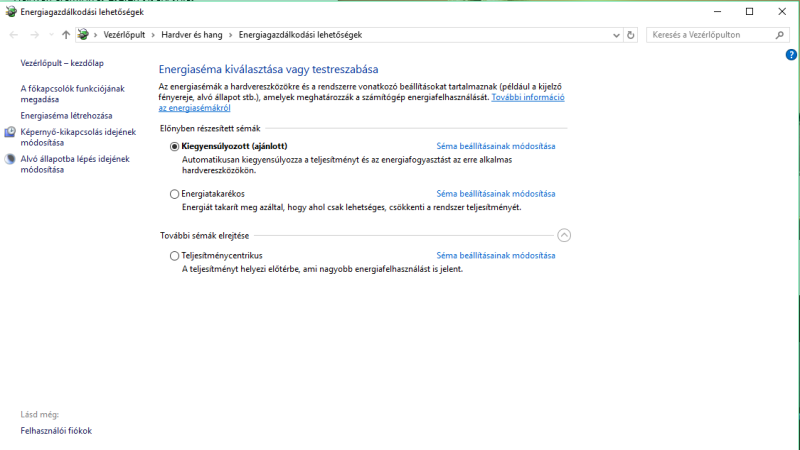
Task: Open Képernyő-kikapcsolás idejének módosítása link
Action: (x=78, y=137)
